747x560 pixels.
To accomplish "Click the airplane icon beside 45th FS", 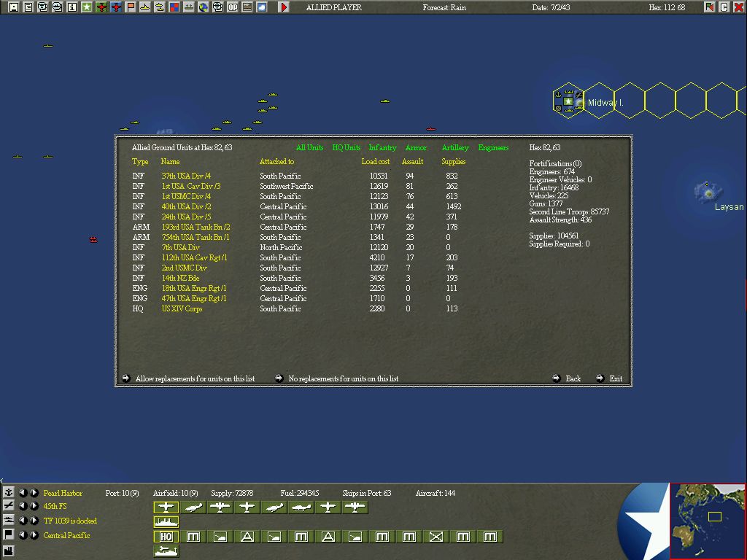I will point(9,506).
